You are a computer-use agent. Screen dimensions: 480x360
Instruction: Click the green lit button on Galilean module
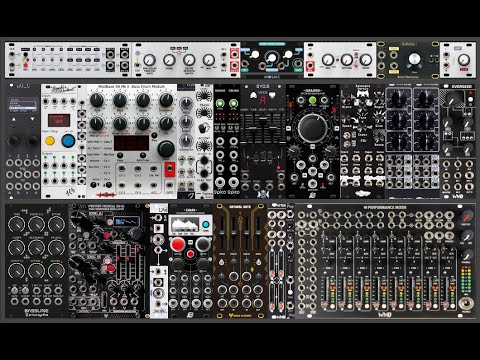(312, 100)
